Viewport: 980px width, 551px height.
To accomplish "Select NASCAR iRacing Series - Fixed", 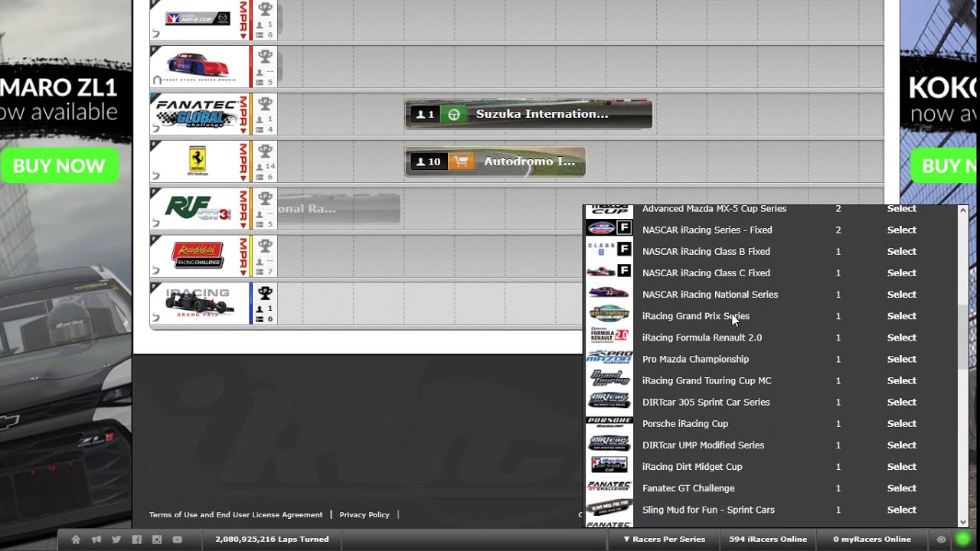I will click(901, 230).
